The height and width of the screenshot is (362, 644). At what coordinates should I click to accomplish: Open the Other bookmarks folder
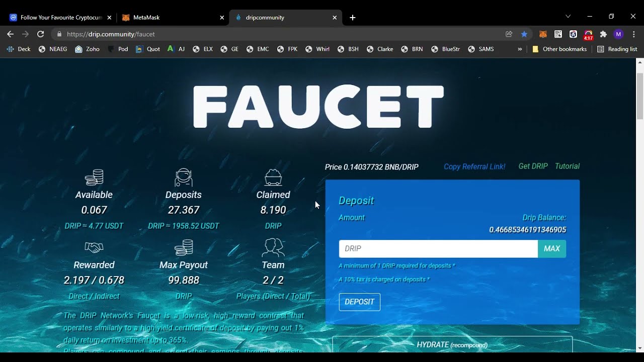click(559, 49)
